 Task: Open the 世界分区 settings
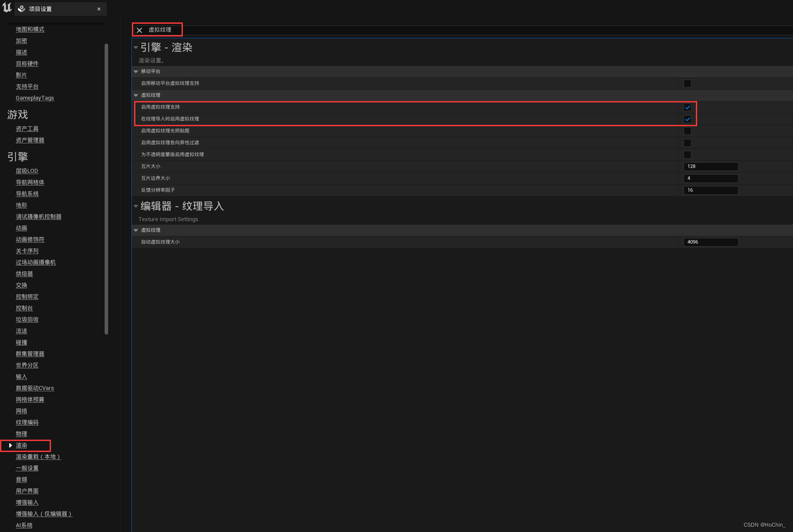point(27,365)
